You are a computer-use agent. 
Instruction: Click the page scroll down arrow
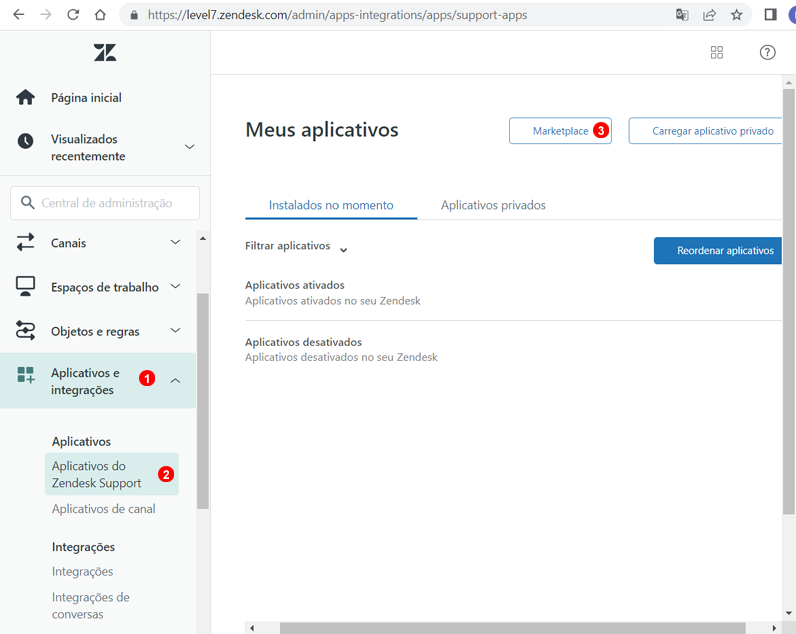(788, 613)
